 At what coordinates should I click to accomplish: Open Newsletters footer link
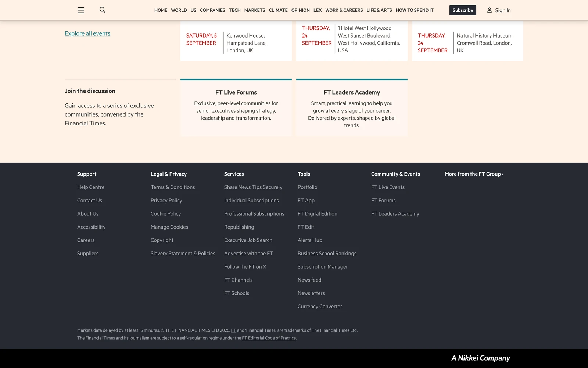(311, 293)
